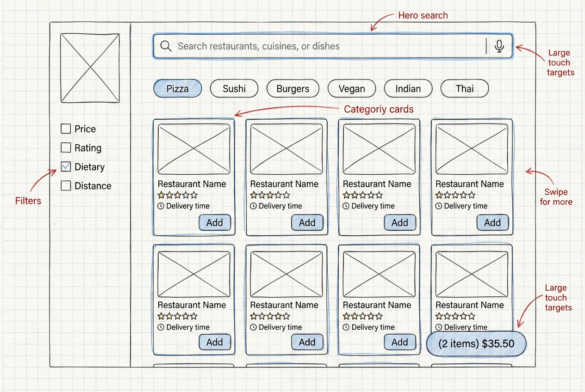Click 'Delivery time' on top row's fourth card
This screenshot has height=392, width=585.
coord(466,206)
